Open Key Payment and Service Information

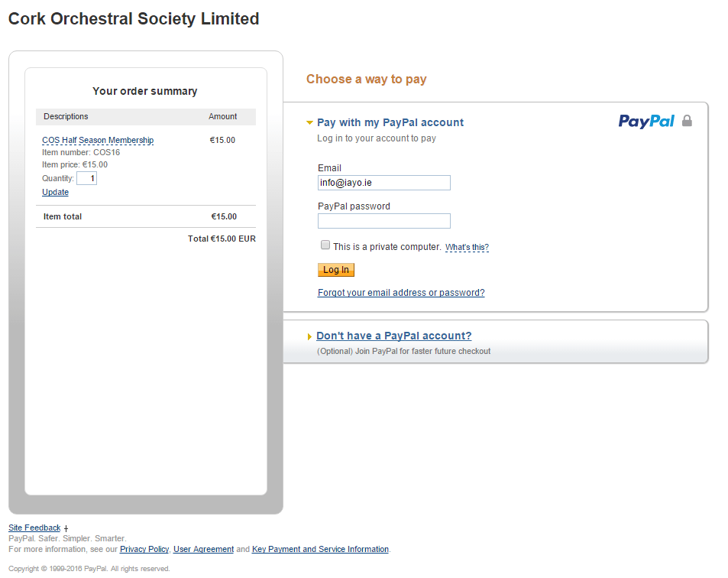[319, 549]
